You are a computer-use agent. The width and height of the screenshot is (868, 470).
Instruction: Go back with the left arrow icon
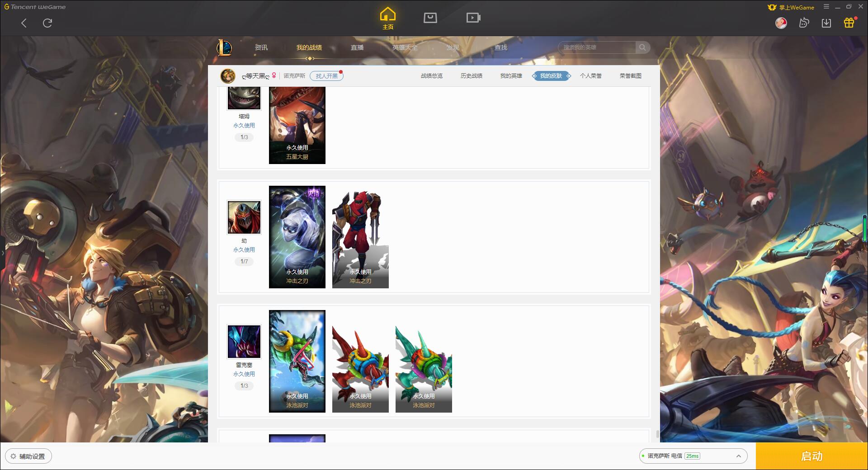[24, 23]
